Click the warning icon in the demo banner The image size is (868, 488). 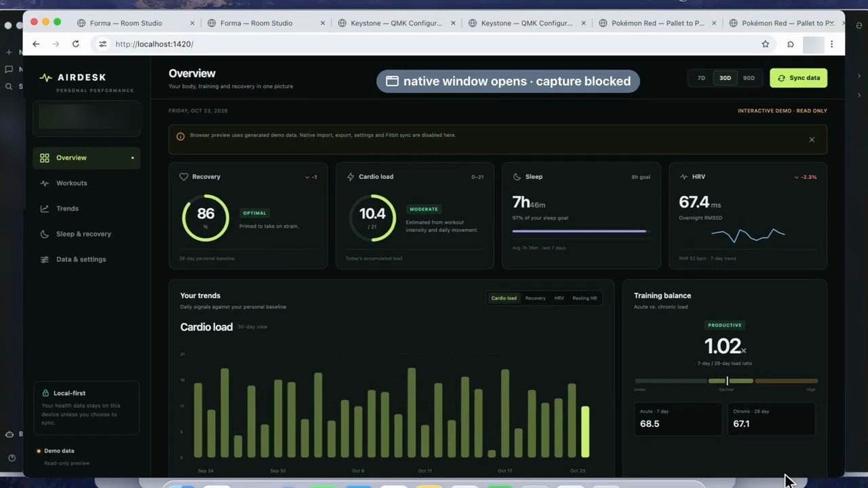point(180,136)
